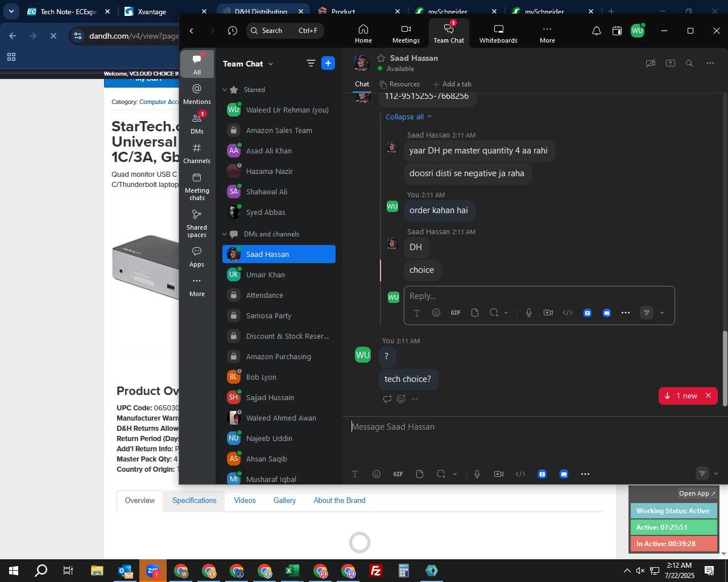Click the Reply input field
This screenshot has width=728, height=582.
pos(539,296)
